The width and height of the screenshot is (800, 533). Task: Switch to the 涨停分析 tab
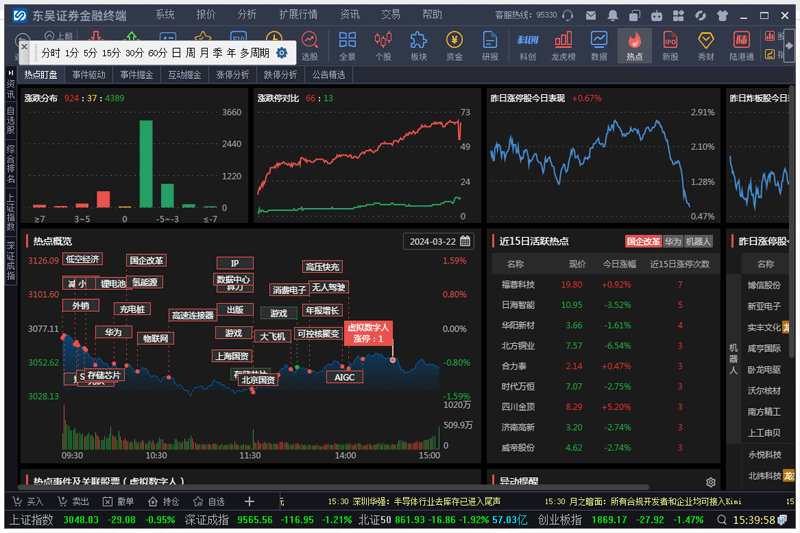coord(233,75)
